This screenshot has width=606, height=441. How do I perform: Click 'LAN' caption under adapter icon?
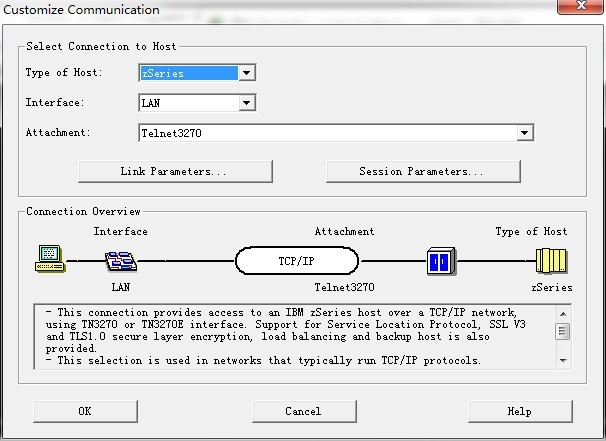coord(121,287)
